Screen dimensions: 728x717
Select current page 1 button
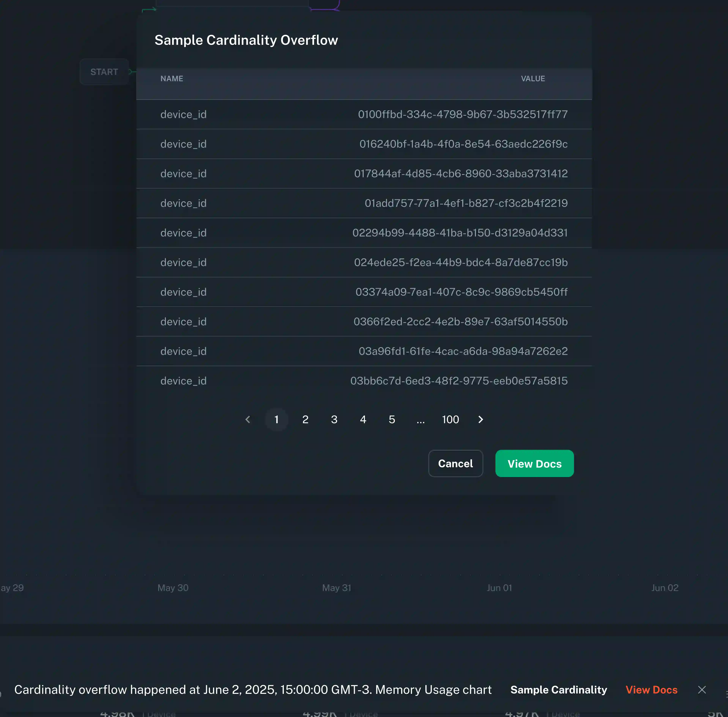[x=276, y=419]
